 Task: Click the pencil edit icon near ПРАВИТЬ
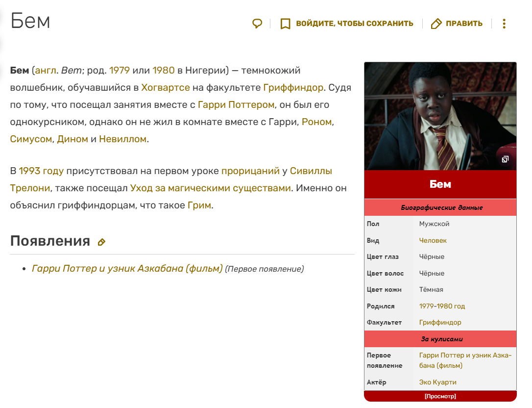coord(436,24)
